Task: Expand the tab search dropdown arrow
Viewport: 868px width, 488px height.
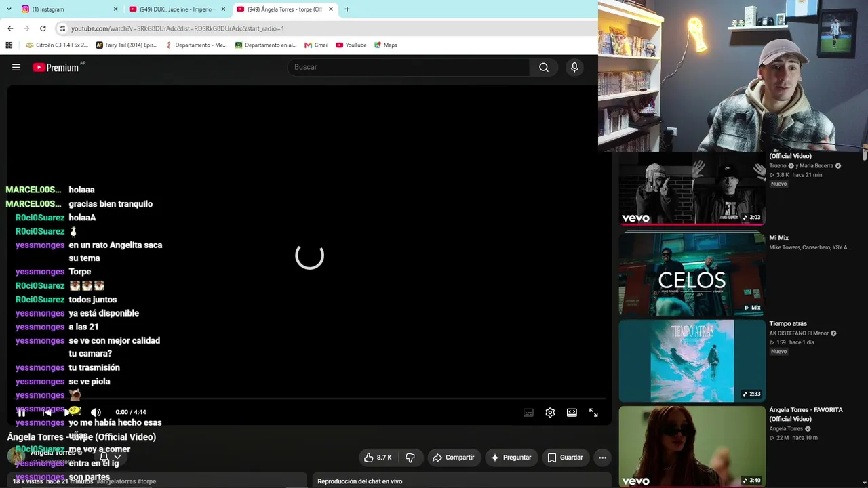Action: point(9,9)
